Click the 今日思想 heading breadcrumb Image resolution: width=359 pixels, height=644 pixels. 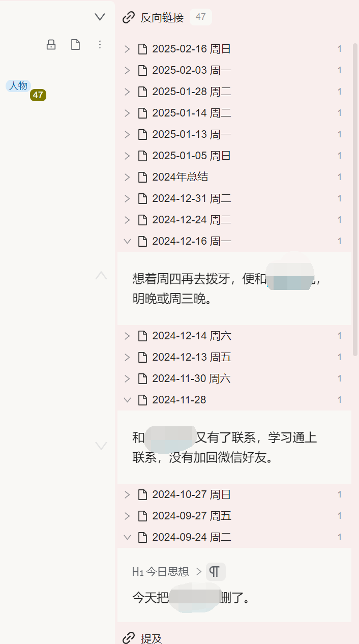(160, 572)
